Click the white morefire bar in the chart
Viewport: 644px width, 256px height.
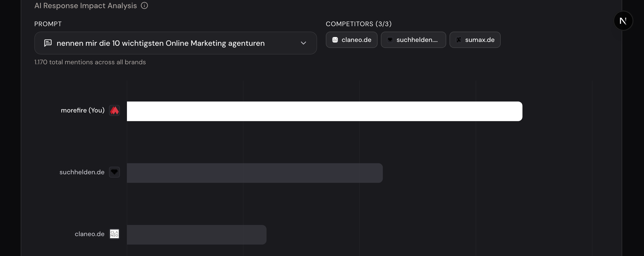(x=325, y=111)
